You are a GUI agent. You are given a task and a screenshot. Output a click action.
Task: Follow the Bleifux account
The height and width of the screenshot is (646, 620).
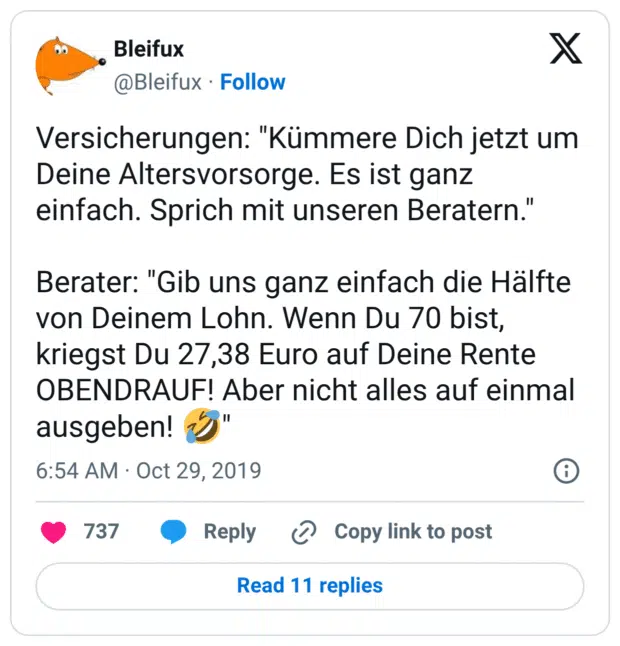[x=252, y=82]
